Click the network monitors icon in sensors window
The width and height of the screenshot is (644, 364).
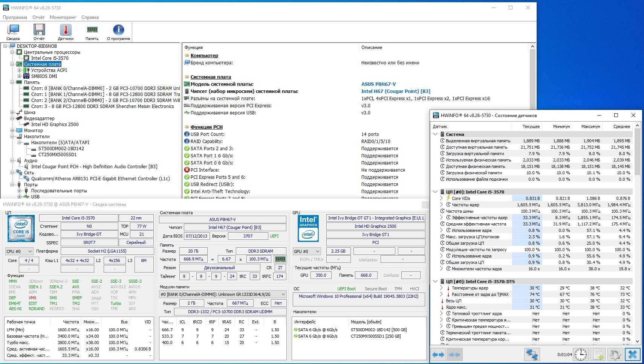pos(532,355)
